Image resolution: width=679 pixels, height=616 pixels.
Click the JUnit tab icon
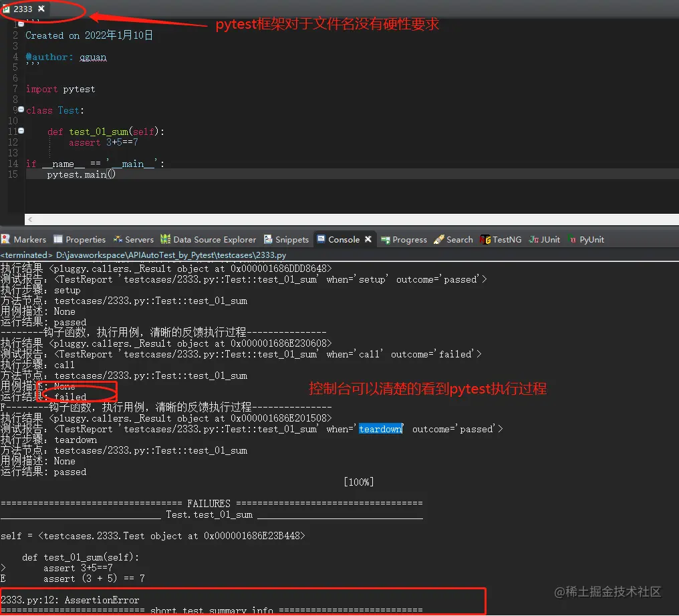[533, 239]
